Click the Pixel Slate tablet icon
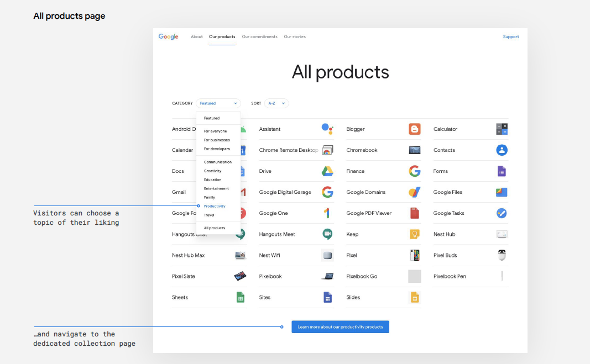This screenshot has width=590, height=364. pyautogui.click(x=241, y=276)
